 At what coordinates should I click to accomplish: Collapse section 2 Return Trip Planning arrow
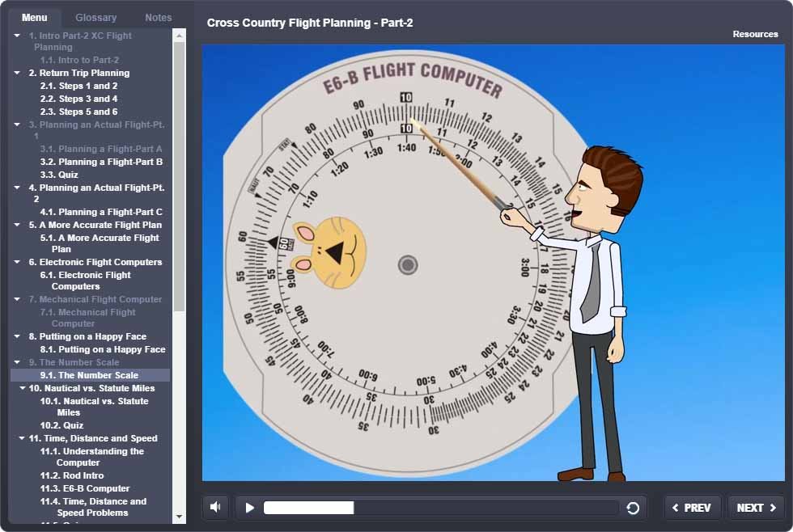pyautogui.click(x=17, y=73)
